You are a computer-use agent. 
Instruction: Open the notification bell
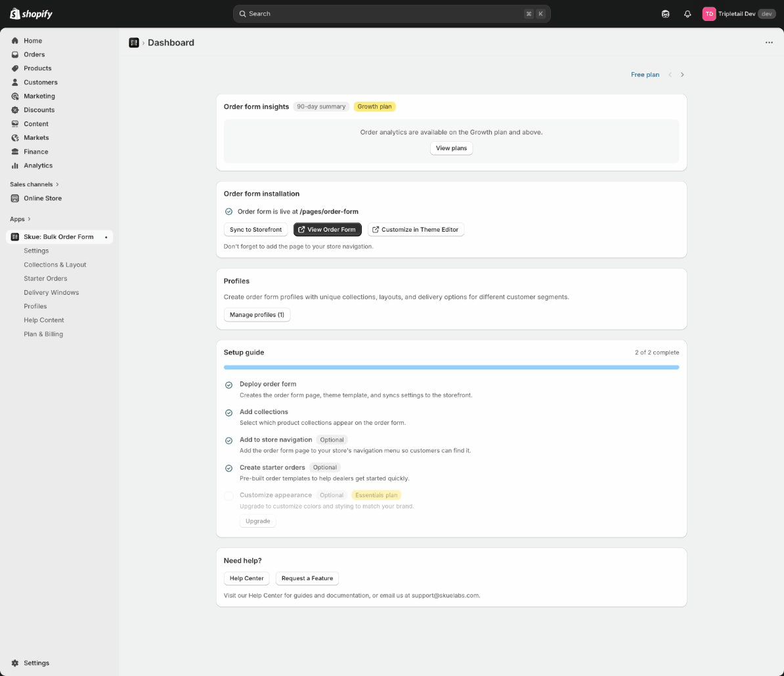(687, 13)
